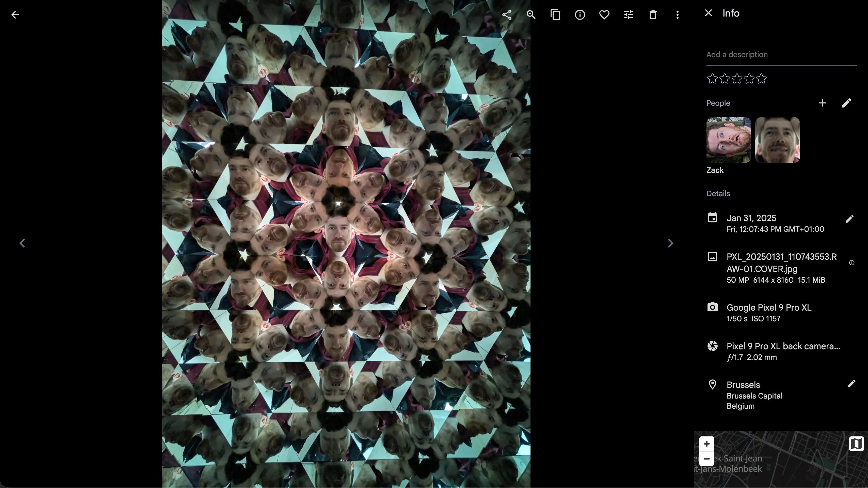Edit the Brussels location
Screen dimensions: 868x488
851,384
